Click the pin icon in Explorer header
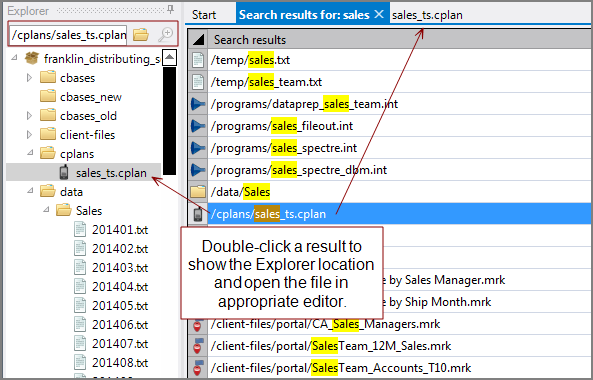The width and height of the screenshot is (593, 380). [171, 9]
